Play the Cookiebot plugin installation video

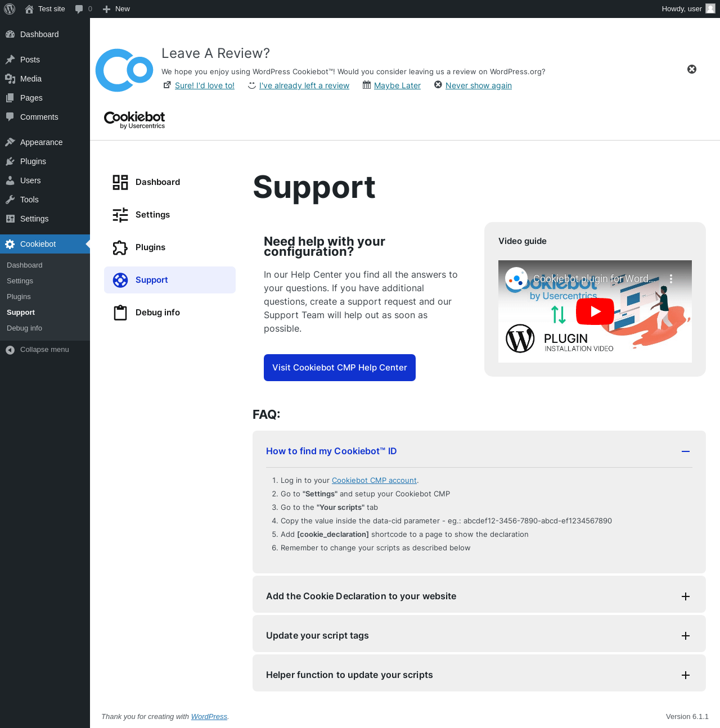coord(595,311)
